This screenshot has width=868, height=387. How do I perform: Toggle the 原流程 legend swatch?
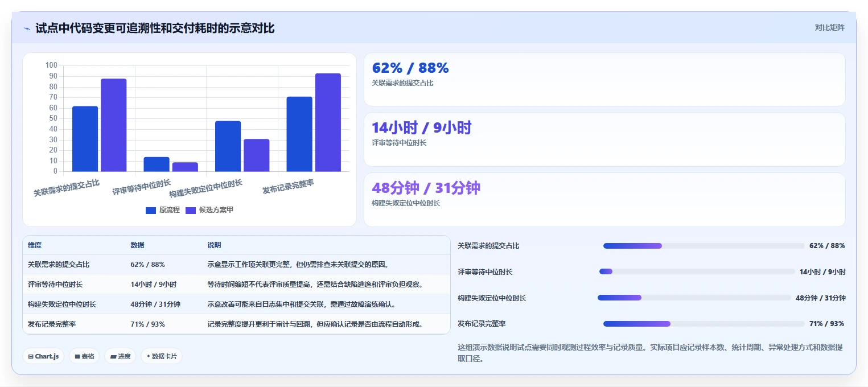pyautogui.click(x=151, y=210)
